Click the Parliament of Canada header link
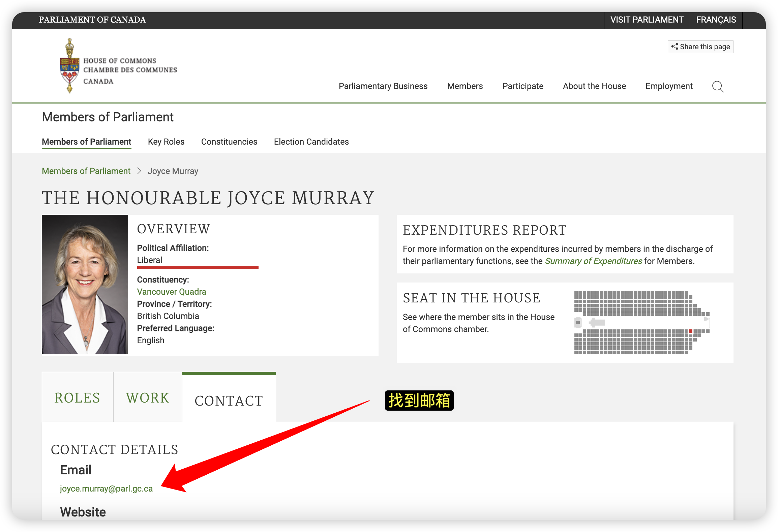The width and height of the screenshot is (778, 532). click(x=92, y=20)
